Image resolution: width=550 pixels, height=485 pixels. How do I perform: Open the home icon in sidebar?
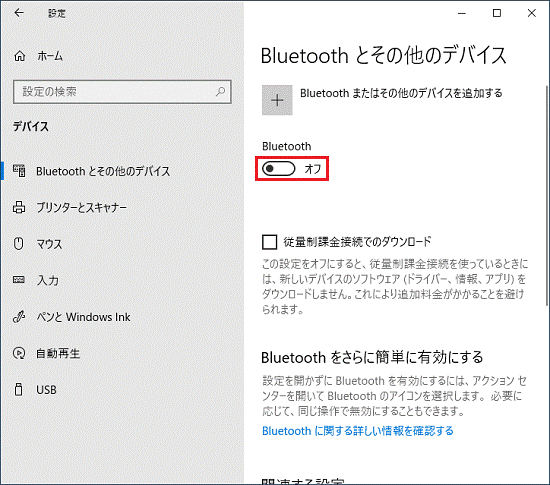(x=20, y=56)
